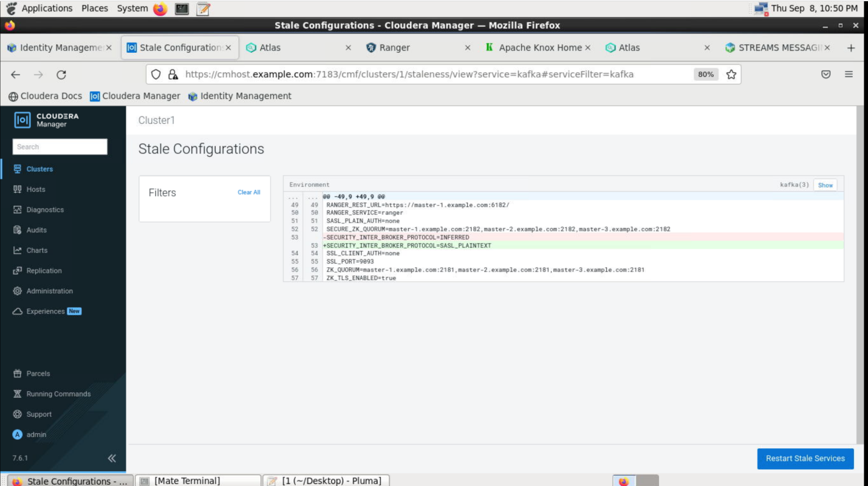The image size is (868, 486).
Task: Click Restart Stale Services button
Action: point(805,459)
